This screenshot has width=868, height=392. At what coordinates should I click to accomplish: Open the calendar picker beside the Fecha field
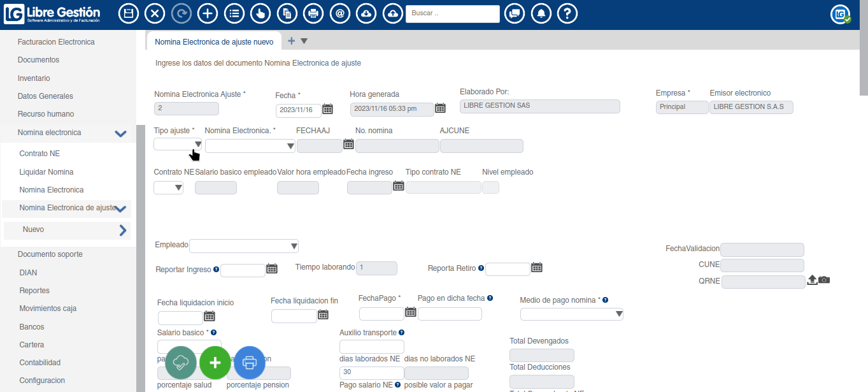point(327,109)
